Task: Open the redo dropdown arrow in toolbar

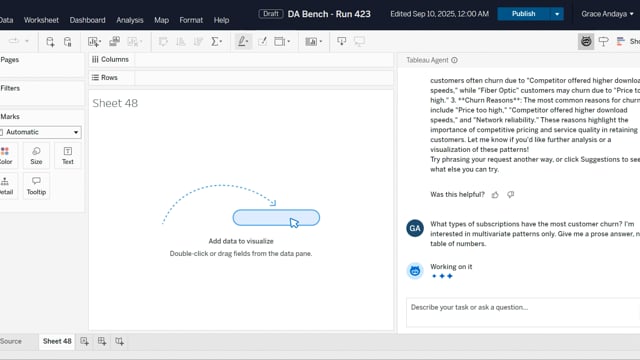Action: pos(27,41)
